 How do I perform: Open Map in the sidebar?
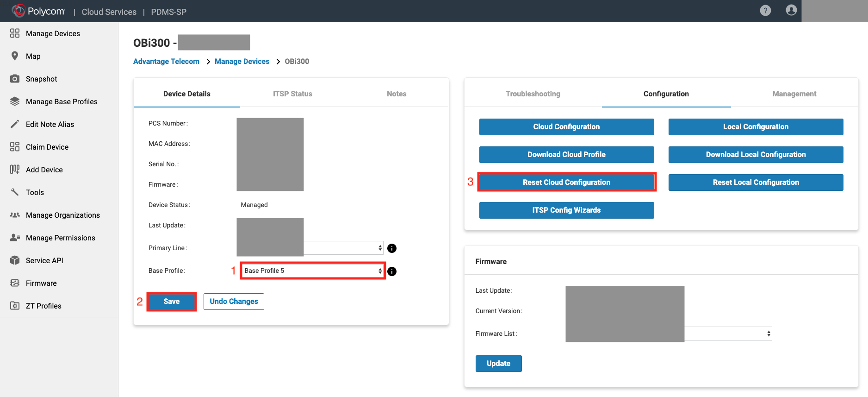coord(33,56)
